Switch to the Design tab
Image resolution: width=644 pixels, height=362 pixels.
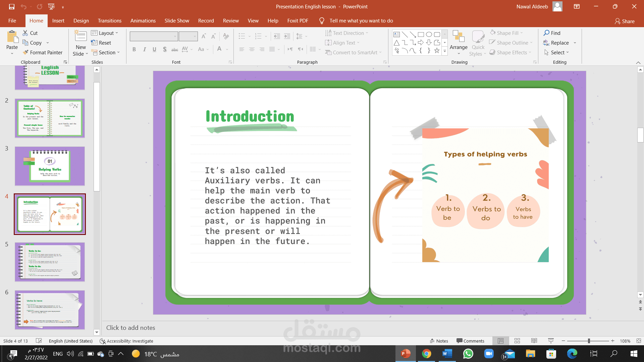81,21
